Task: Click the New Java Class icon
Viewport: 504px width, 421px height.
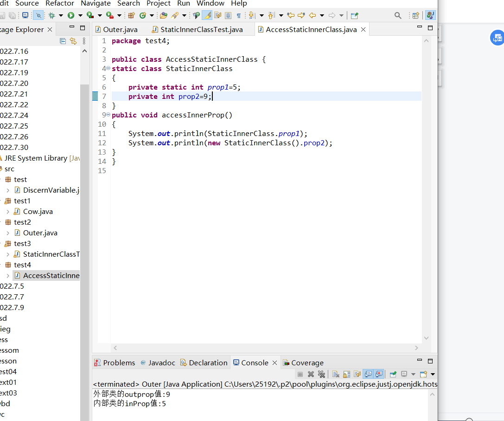Action: [143, 15]
